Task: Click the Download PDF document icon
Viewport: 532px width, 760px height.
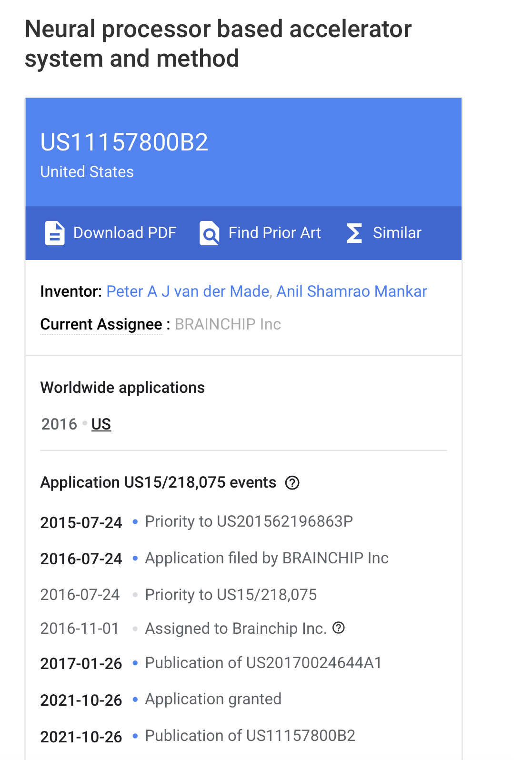Action: [55, 233]
